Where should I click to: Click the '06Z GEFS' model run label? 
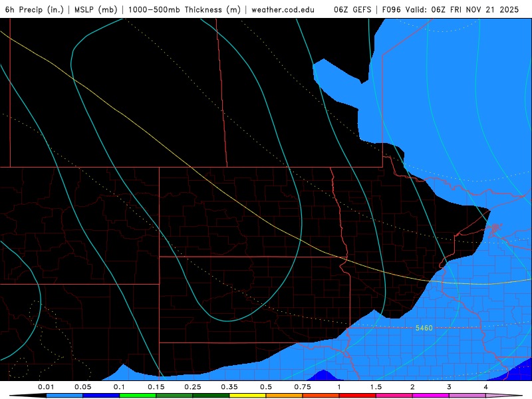tap(352, 9)
